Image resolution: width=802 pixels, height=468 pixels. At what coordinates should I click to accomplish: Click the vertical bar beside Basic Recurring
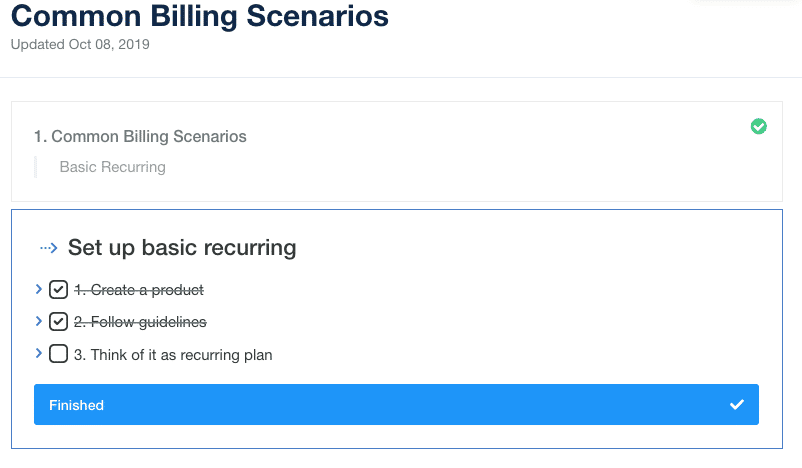35,167
